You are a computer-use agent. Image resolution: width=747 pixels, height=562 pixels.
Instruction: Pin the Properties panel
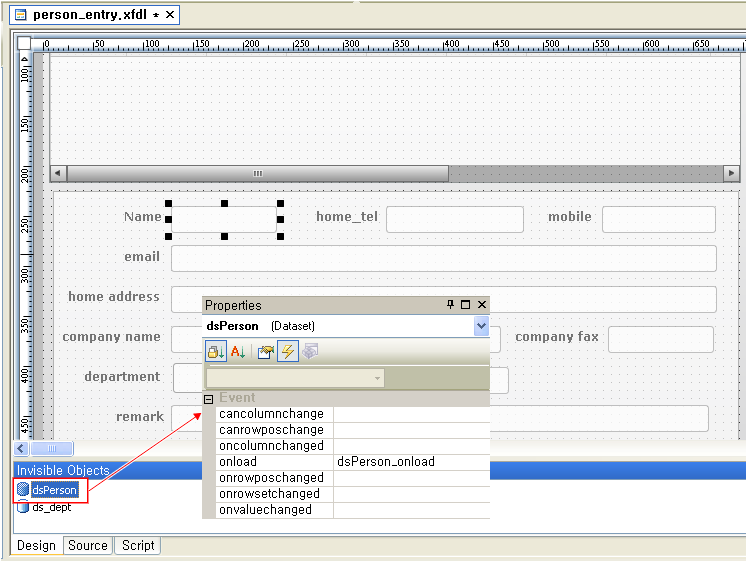coord(450,304)
